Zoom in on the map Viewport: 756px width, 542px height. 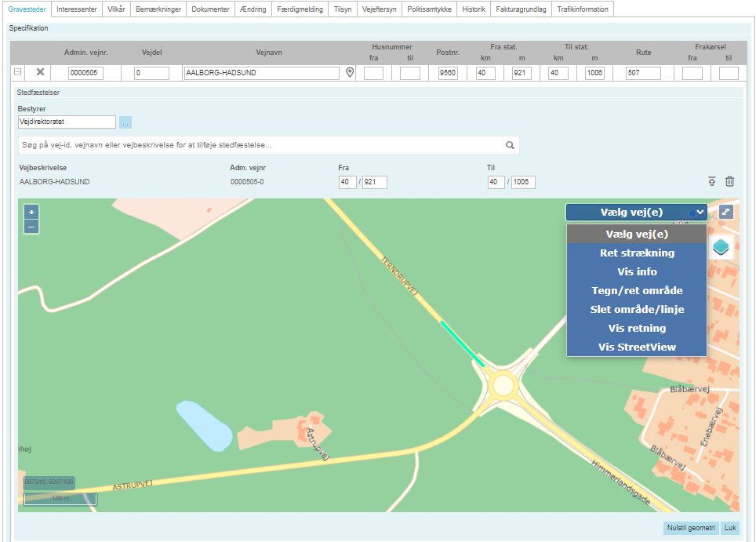point(31,213)
